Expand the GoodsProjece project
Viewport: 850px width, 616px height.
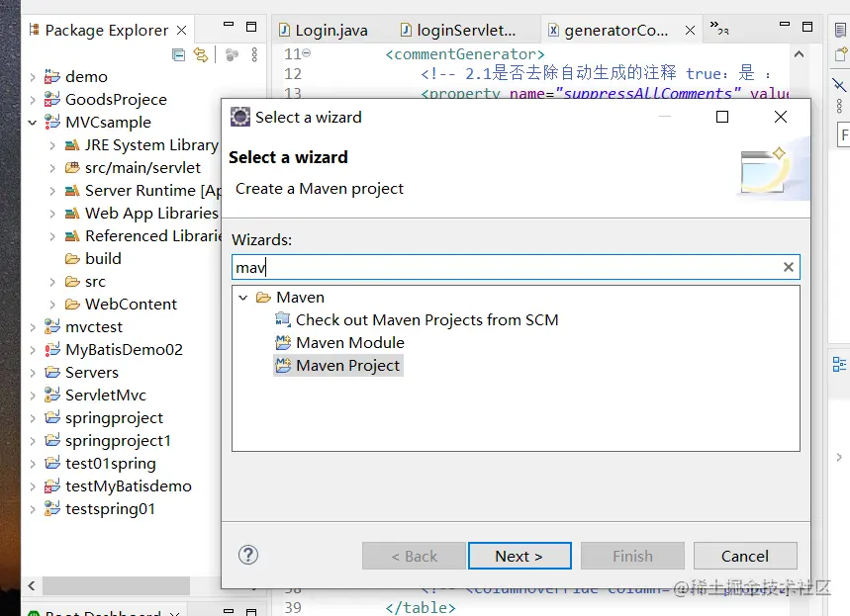[33, 100]
